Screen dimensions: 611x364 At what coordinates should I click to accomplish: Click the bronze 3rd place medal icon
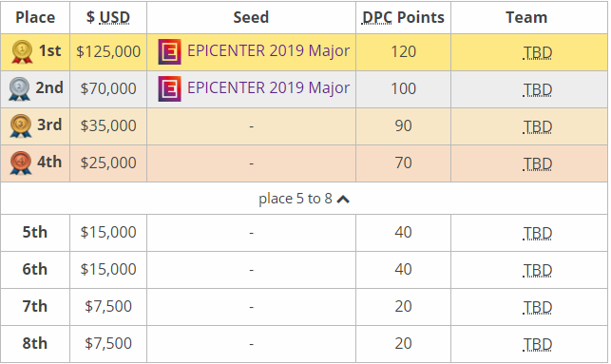pyautogui.click(x=21, y=125)
